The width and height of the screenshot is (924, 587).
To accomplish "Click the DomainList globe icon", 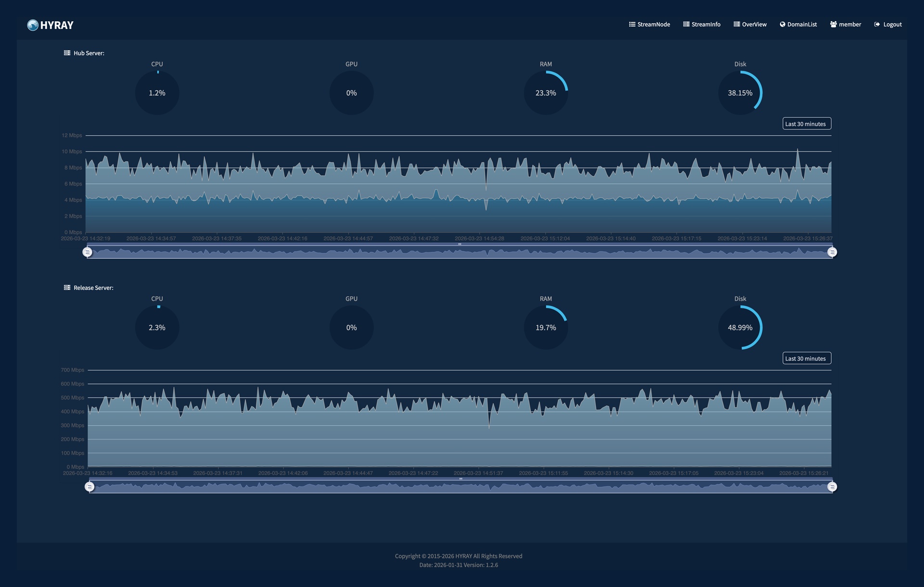I will click(783, 24).
